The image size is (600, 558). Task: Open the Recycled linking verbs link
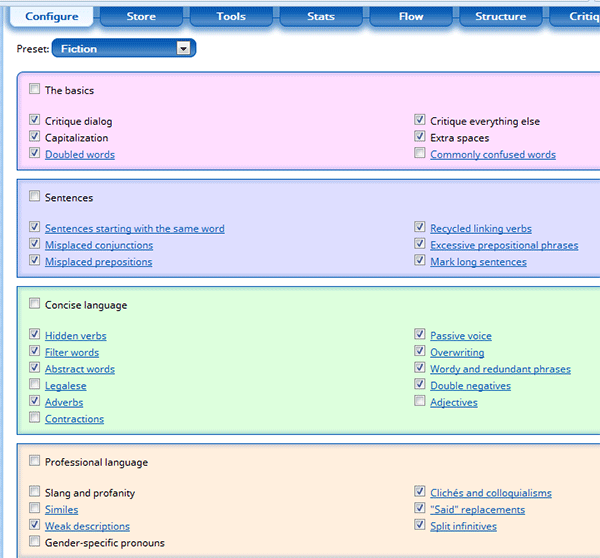point(480,228)
